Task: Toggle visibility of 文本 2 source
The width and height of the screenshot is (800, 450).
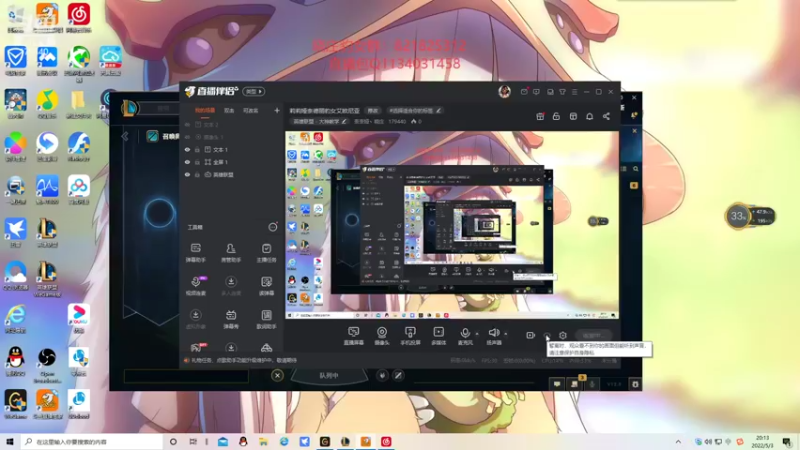Action: pos(187,124)
